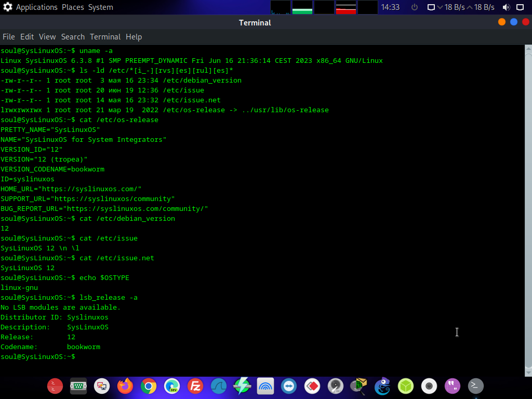Image resolution: width=532 pixels, height=399 pixels.
Task: Click the power icon in the panel
Action: click(415, 7)
